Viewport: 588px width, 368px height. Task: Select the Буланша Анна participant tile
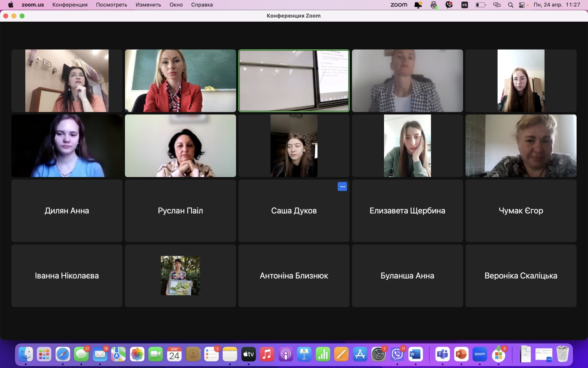point(408,276)
